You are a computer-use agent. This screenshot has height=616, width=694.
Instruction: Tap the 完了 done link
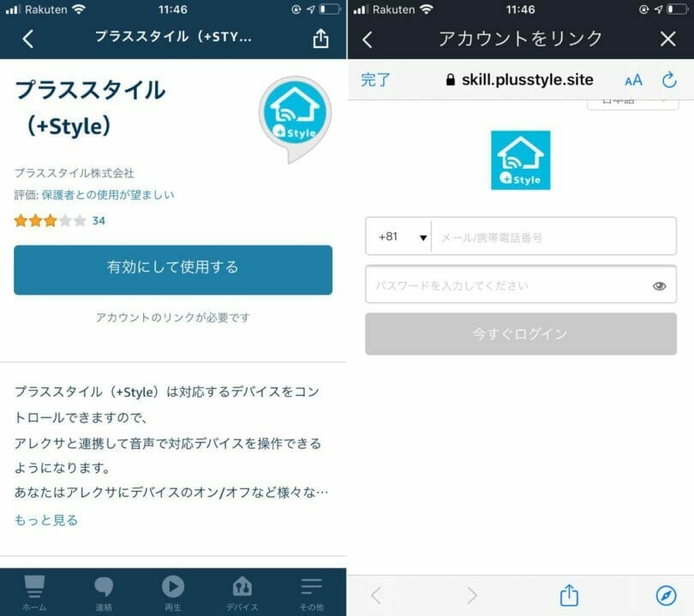375,80
